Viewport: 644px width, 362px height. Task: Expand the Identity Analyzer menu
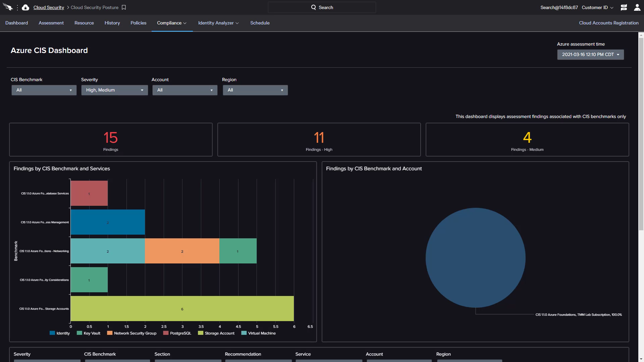(218, 23)
